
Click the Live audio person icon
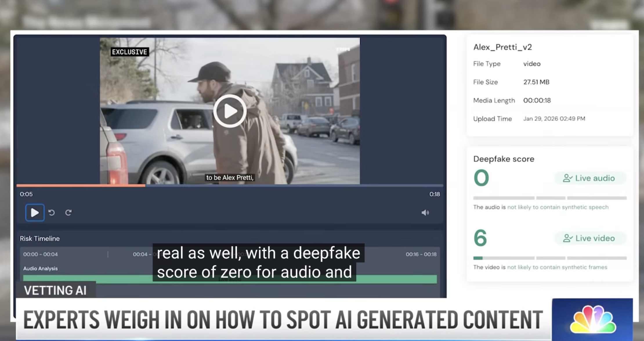click(x=567, y=178)
